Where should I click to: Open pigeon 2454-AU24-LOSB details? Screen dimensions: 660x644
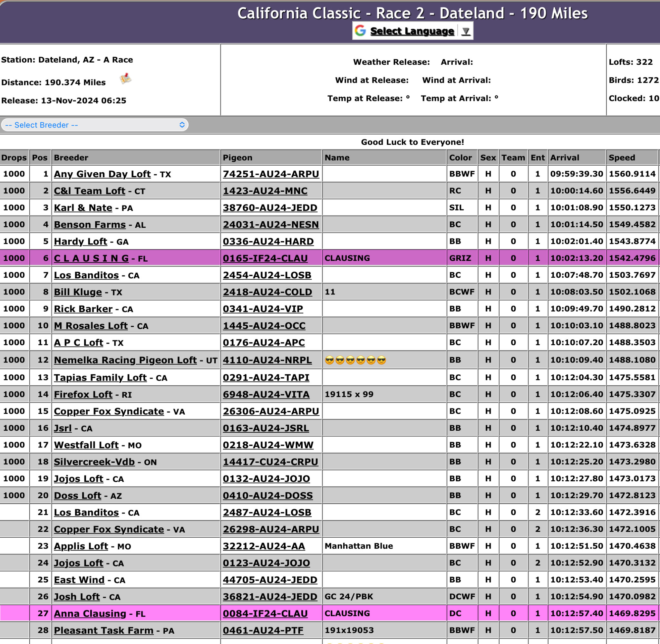point(267,275)
